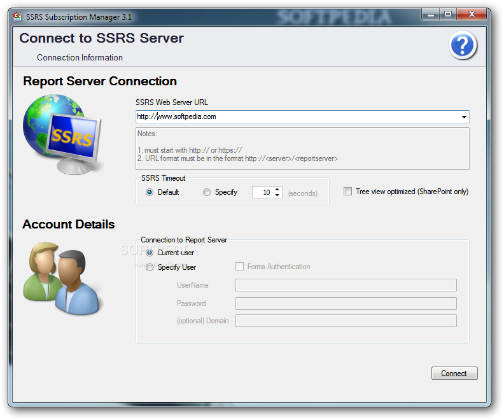
Task: Open the blue help question mark icon
Action: click(x=463, y=45)
